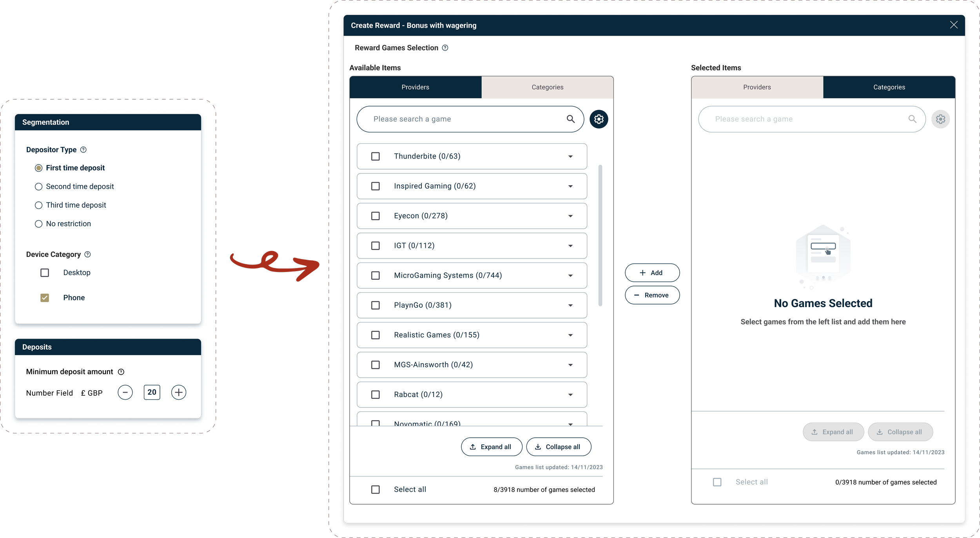Switch to Categories tab in Available Items

click(547, 87)
